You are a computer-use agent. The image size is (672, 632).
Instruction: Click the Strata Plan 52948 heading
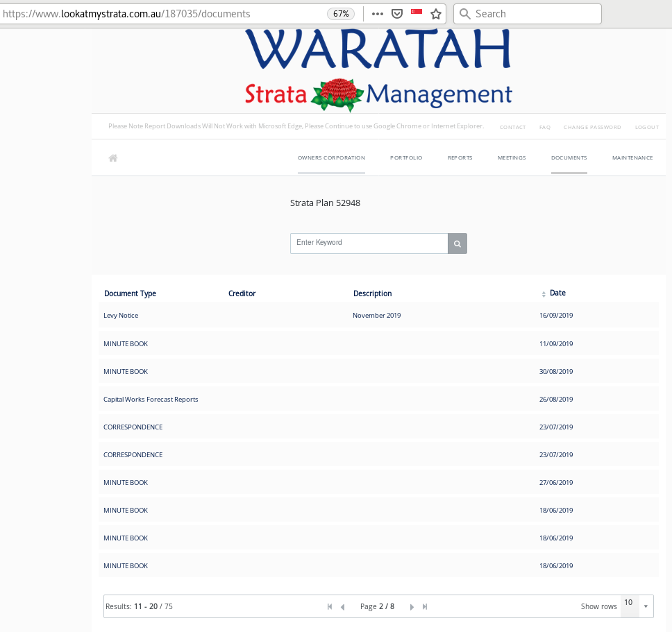pos(326,203)
